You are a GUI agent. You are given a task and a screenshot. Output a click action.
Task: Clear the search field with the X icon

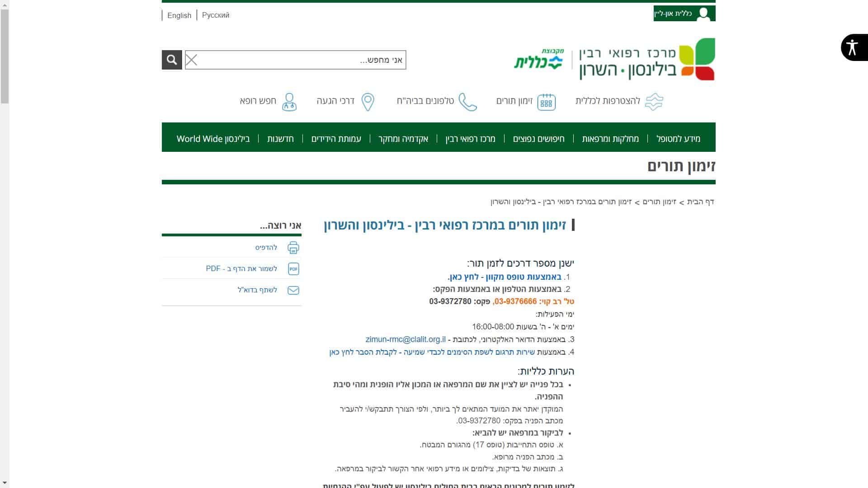tap(192, 60)
